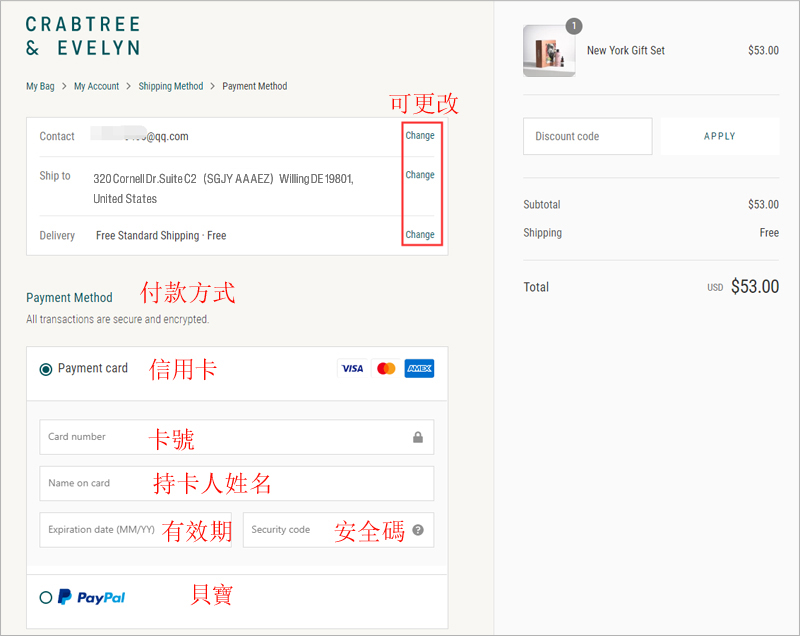Change the Delivery option
This screenshot has width=800, height=636.
[420, 235]
